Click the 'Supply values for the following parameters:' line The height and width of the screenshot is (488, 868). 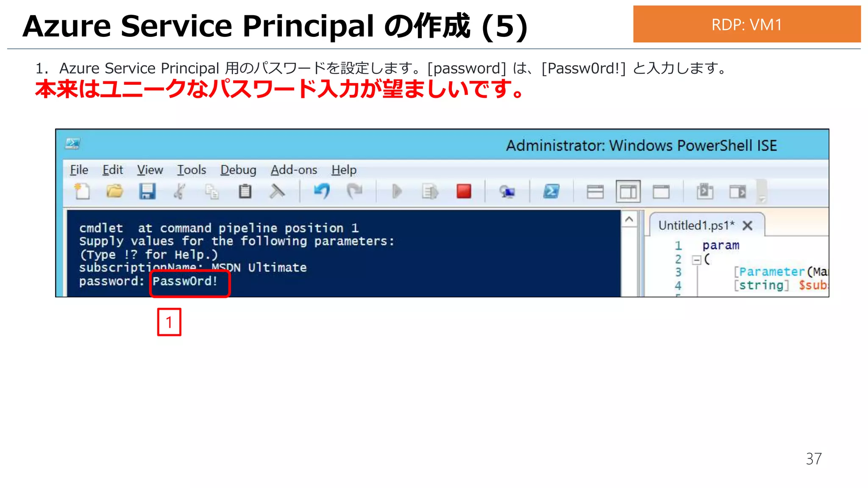tap(236, 241)
